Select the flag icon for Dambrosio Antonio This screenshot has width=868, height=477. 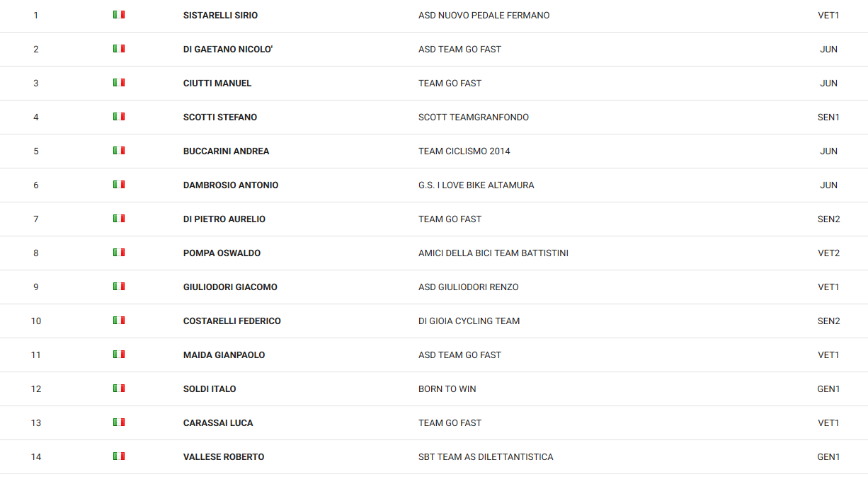(119, 185)
